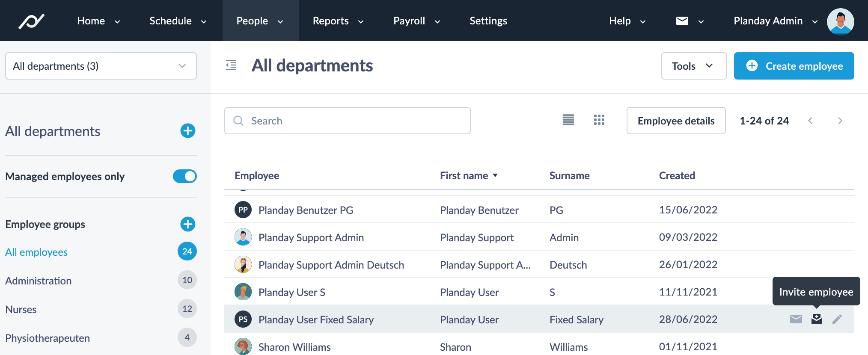Expand the Tools dropdown
The image size is (868, 355).
point(693,66)
